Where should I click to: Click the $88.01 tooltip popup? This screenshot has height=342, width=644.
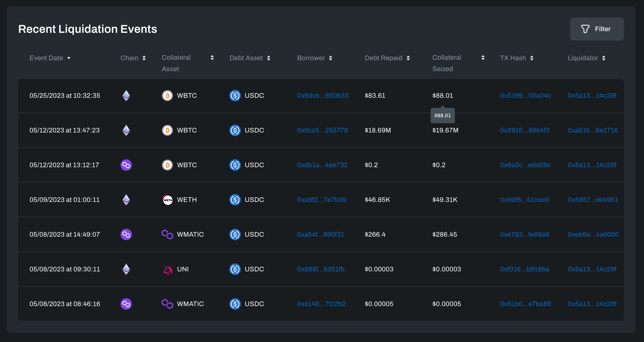click(x=442, y=116)
